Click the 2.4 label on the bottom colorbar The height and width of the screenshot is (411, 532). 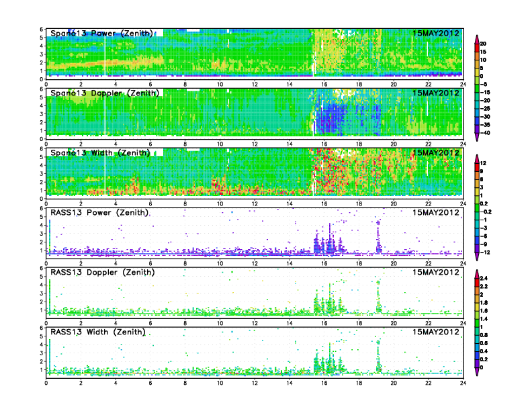[484, 278]
